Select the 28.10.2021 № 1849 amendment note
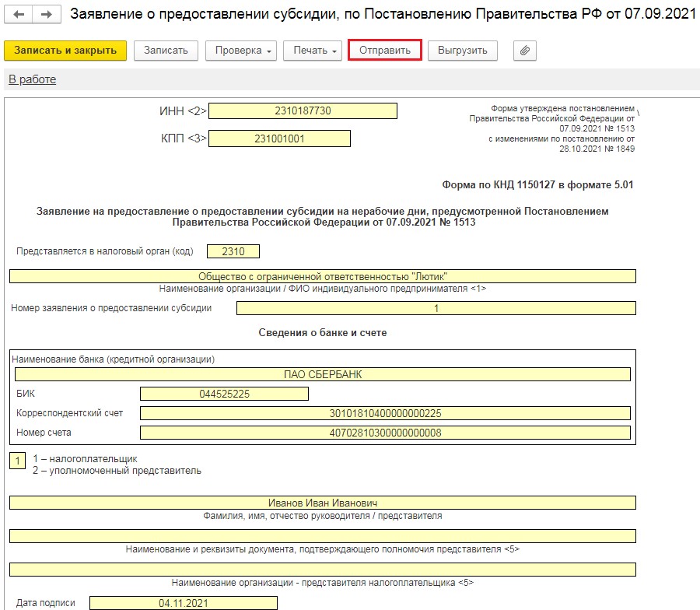This screenshot has height=610, width=700. (x=597, y=149)
